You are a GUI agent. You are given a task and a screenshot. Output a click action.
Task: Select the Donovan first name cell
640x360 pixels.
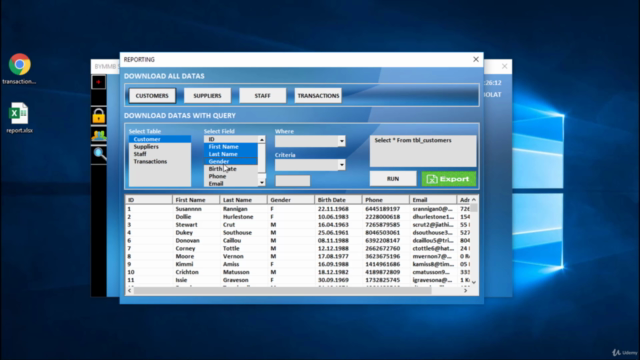pyautogui.click(x=188, y=240)
